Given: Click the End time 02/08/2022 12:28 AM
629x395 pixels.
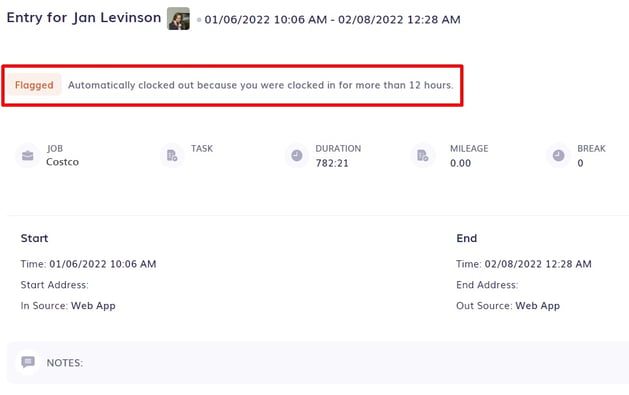Looking at the screenshot, I should click(538, 264).
